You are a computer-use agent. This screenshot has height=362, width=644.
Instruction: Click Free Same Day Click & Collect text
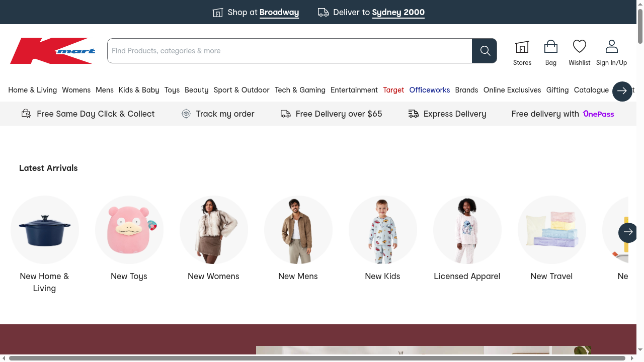click(96, 114)
